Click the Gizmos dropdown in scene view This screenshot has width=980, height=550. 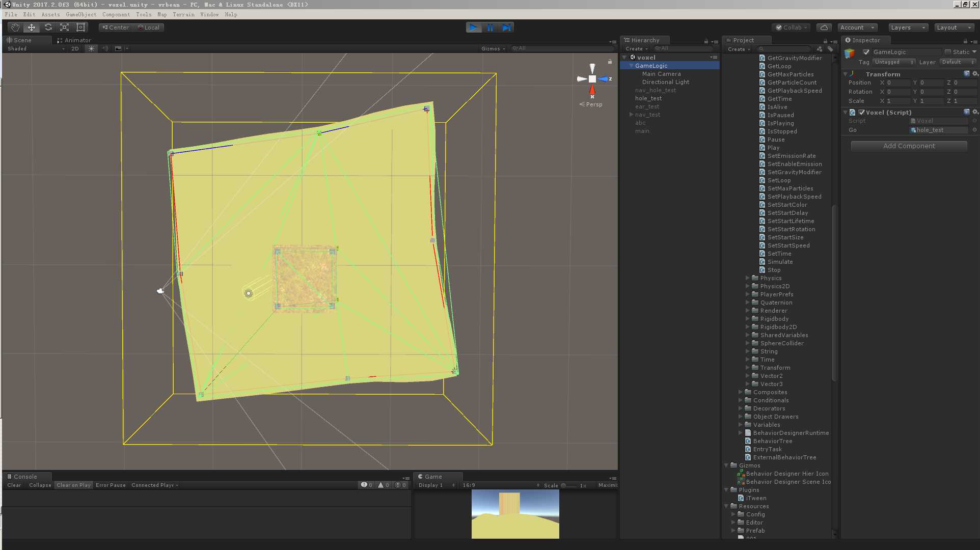pyautogui.click(x=492, y=48)
